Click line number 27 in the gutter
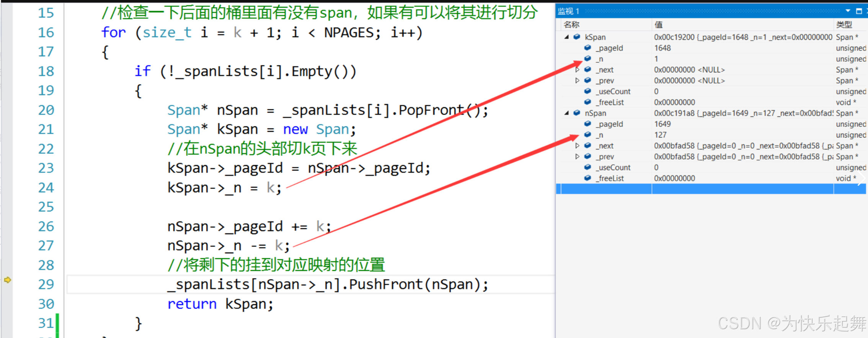The width and height of the screenshot is (868, 338). [x=46, y=246]
